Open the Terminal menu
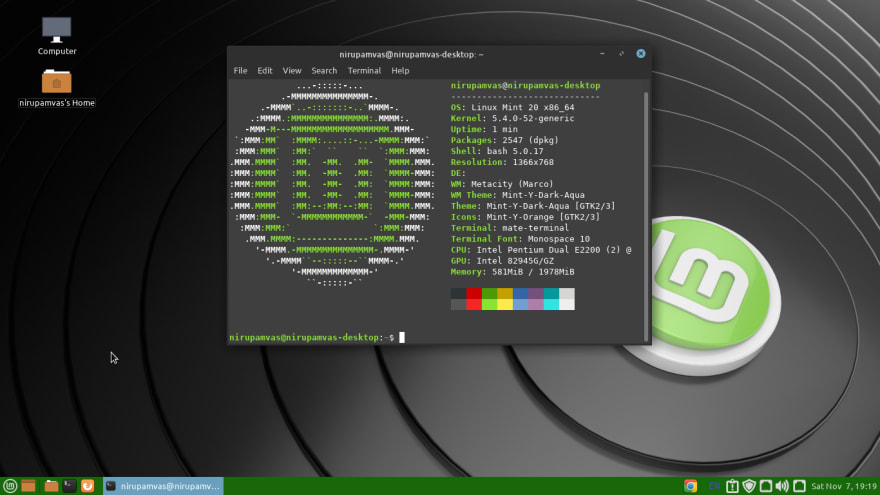Image resolution: width=880 pixels, height=495 pixels. [x=364, y=71]
